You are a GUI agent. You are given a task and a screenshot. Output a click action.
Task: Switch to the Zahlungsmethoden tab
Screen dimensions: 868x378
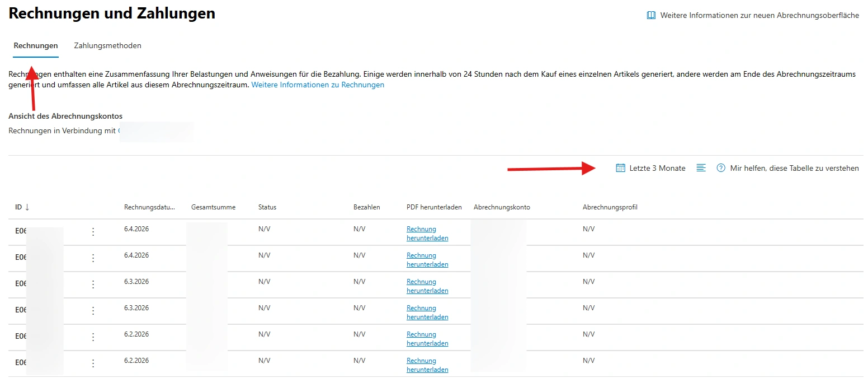pos(107,46)
